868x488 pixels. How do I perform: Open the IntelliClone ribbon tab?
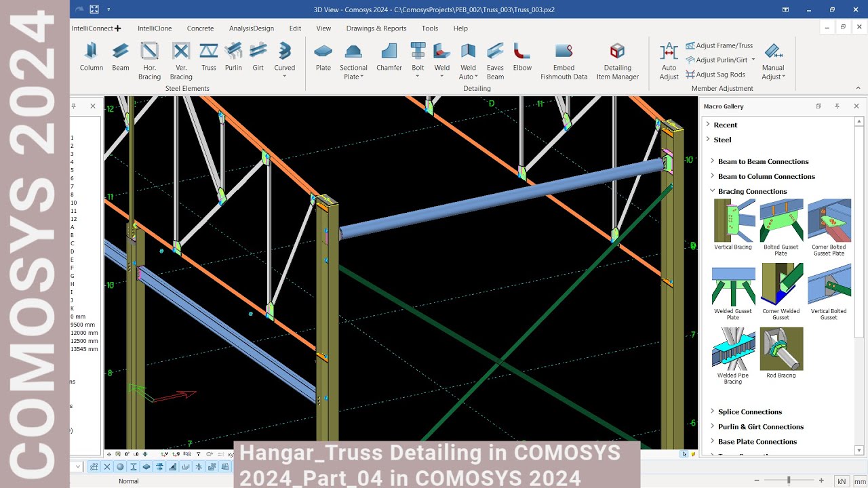155,28
